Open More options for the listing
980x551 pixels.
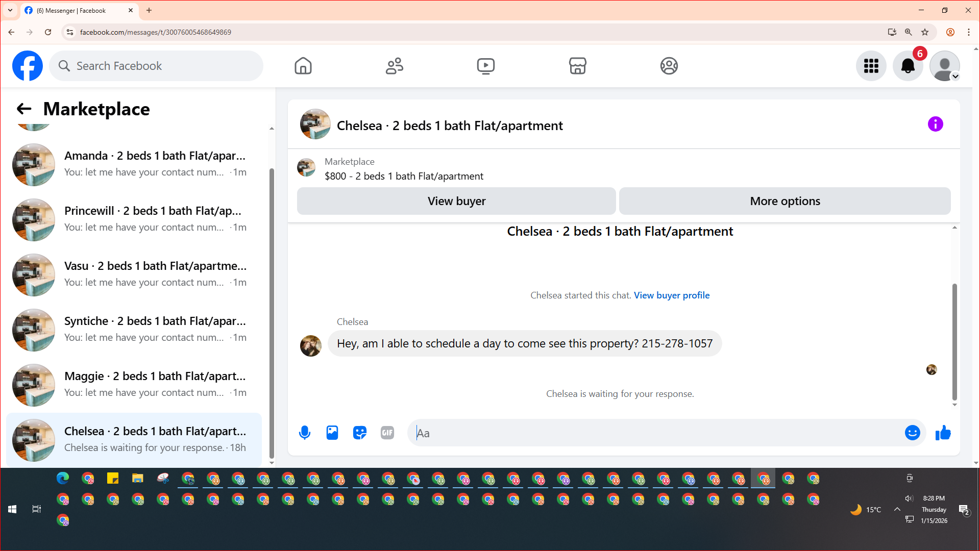tap(785, 201)
